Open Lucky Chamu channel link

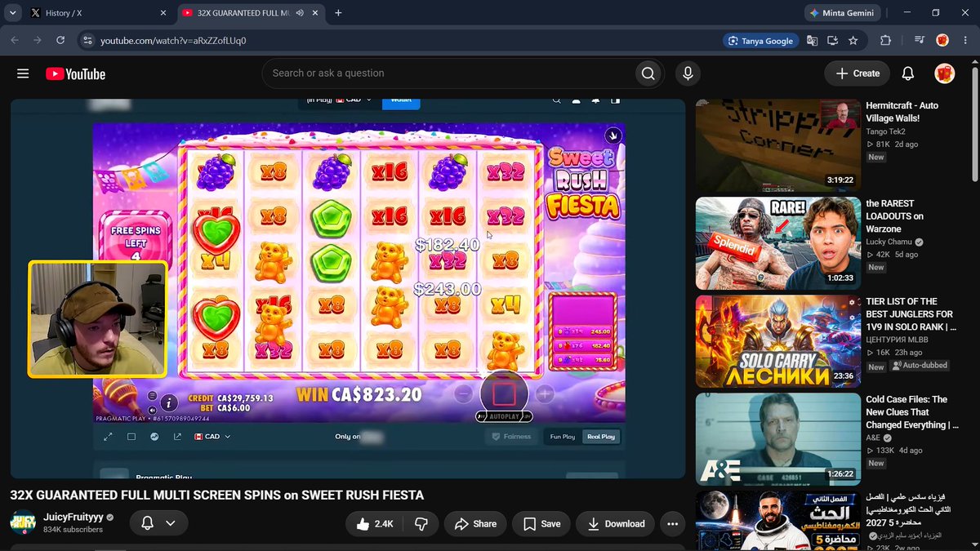[889, 242]
